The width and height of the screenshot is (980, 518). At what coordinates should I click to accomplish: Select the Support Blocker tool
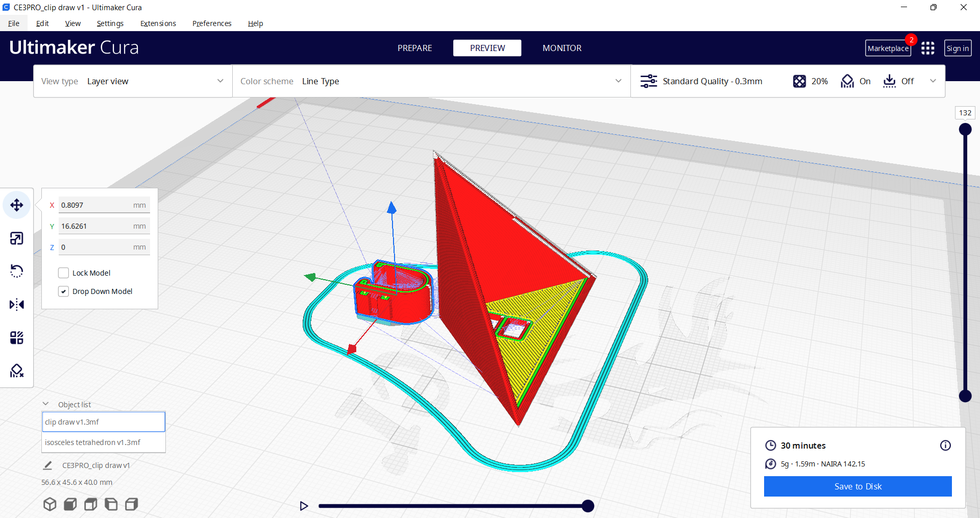click(x=16, y=370)
